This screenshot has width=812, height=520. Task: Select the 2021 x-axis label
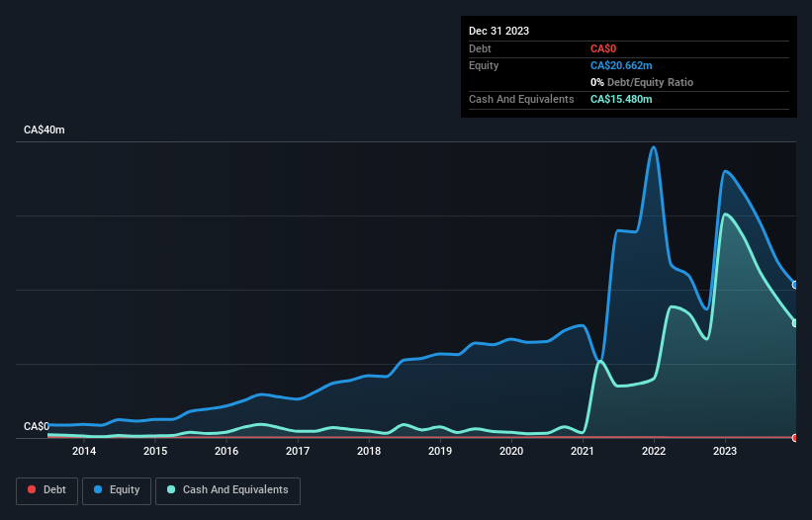point(583,451)
